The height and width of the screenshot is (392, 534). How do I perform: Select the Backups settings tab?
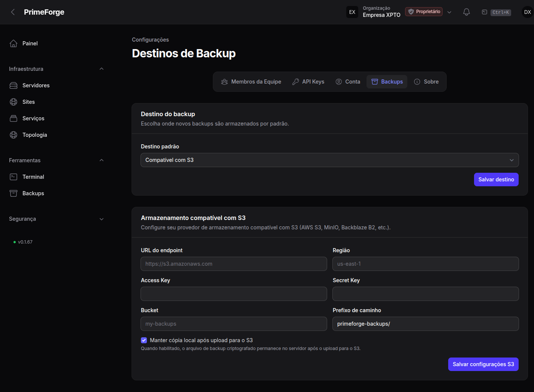click(x=387, y=82)
